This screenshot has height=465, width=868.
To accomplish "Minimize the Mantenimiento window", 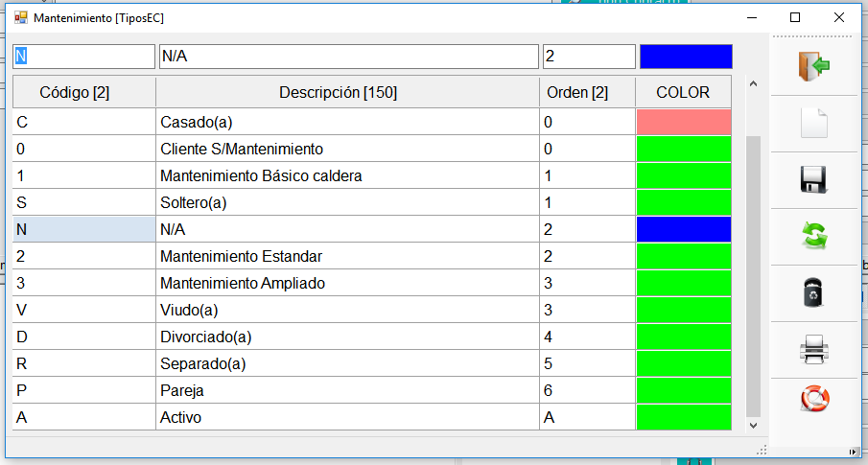I will tap(751, 17).
